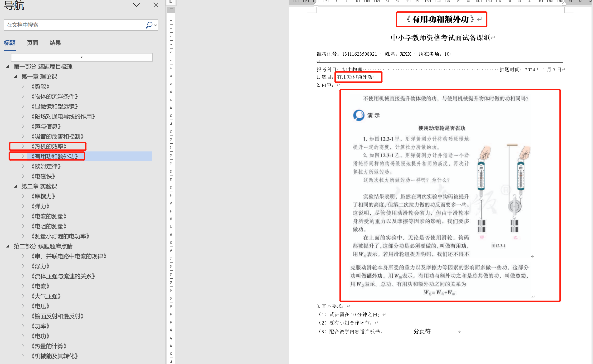This screenshot has width=593, height=364.
Task: Jump to 《浮力》 heading
Action: (40, 266)
